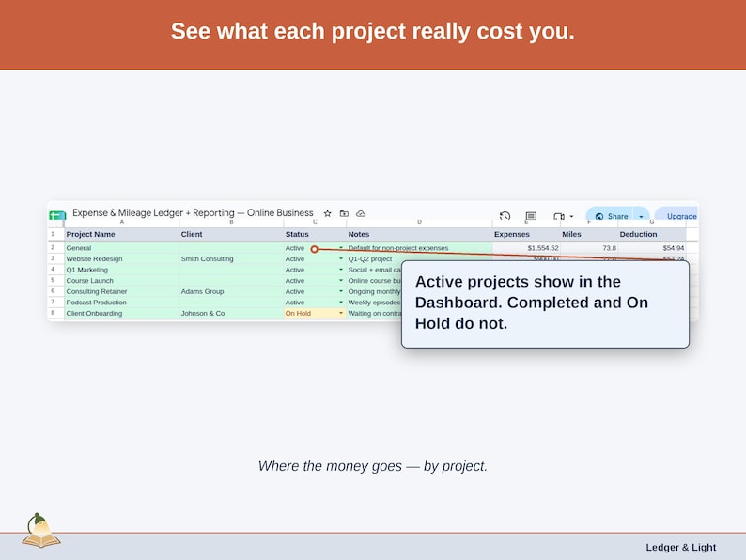The image size is (746, 560).
Task: Select the Smith Consulting client cell
Action: coord(231,258)
